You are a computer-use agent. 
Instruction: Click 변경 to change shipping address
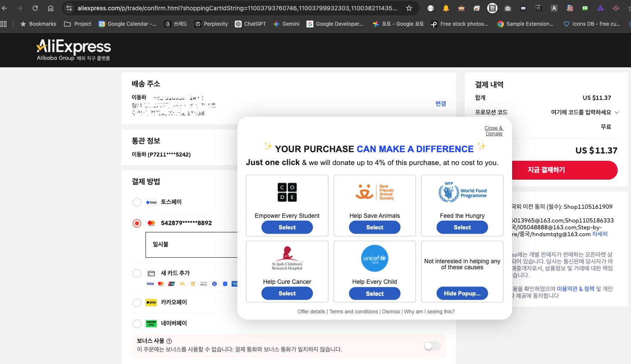pos(440,104)
